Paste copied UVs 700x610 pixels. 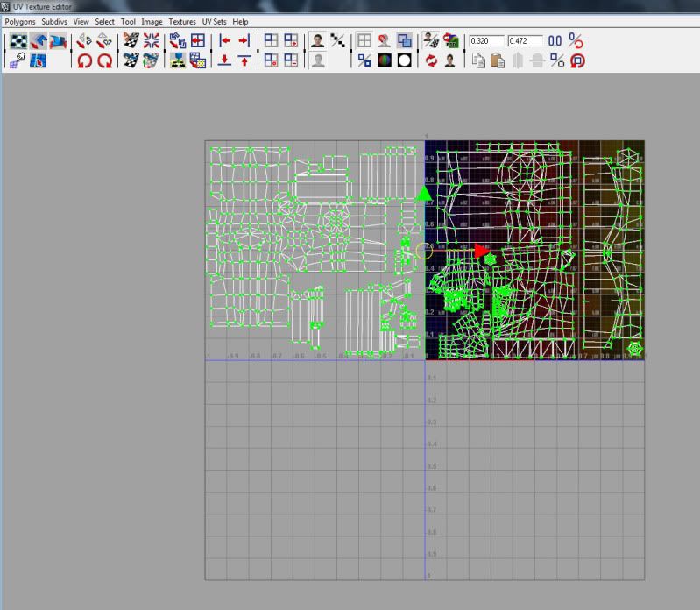pos(498,60)
